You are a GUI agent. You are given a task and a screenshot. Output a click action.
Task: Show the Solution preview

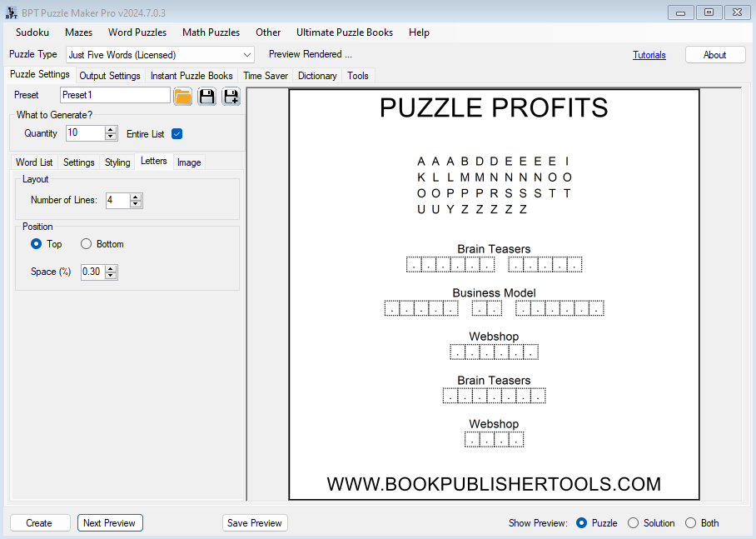click(634, 523)
